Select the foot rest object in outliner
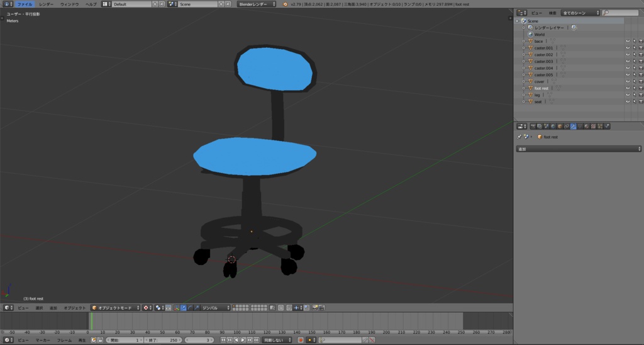 coord(541,88)
